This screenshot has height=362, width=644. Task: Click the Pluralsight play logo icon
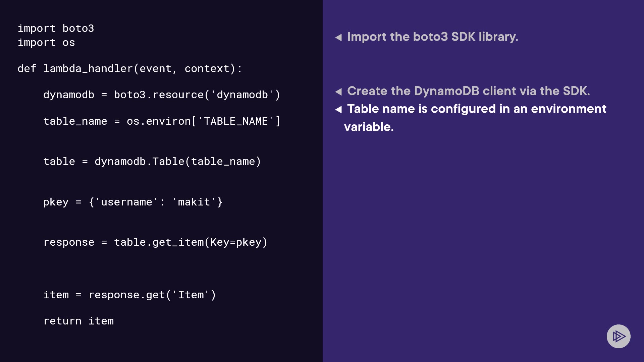tap(619, 336)
